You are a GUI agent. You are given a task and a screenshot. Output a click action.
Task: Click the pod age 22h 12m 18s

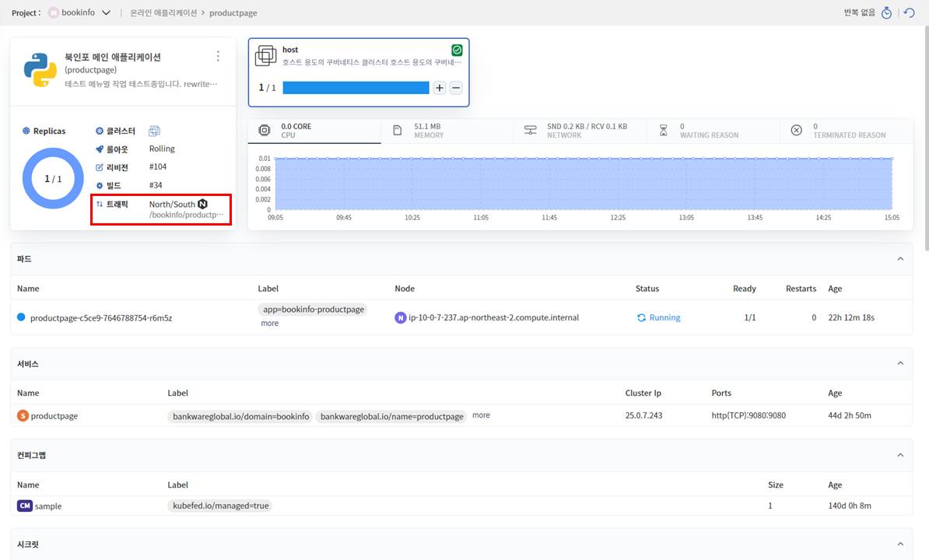850,317
